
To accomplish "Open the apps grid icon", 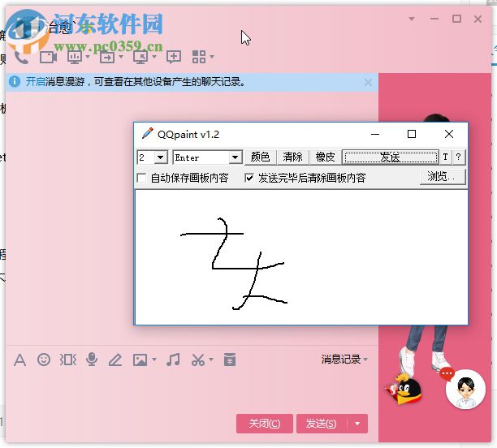I will [199, 57].
